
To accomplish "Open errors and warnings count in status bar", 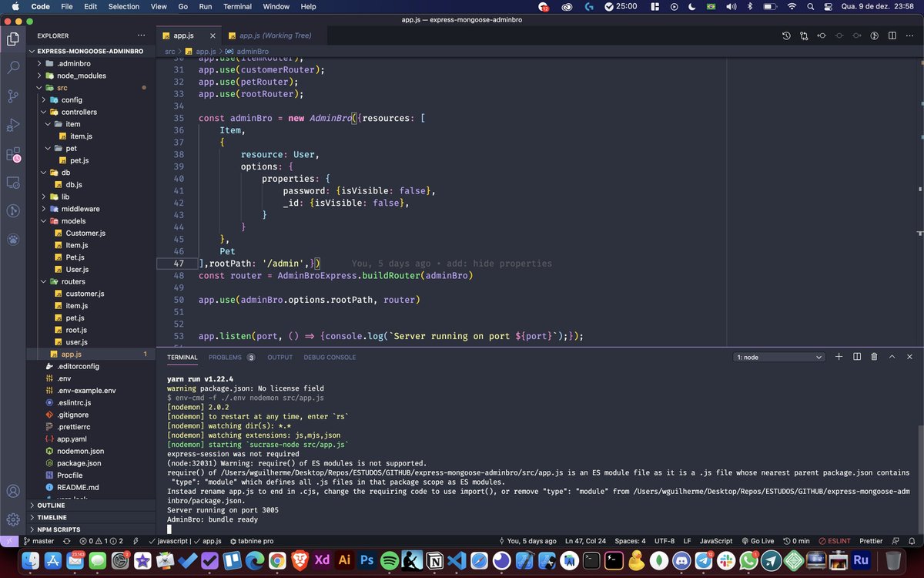I will (x=101, y=541).
